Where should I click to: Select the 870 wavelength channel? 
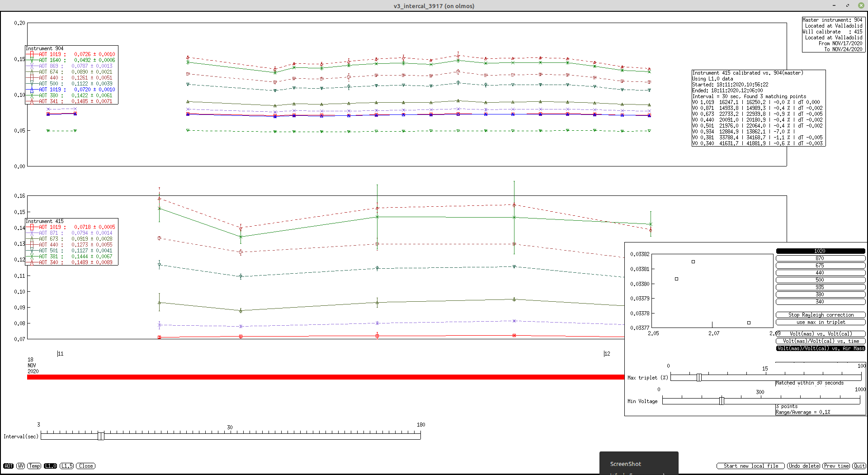[x=821, y=258]
